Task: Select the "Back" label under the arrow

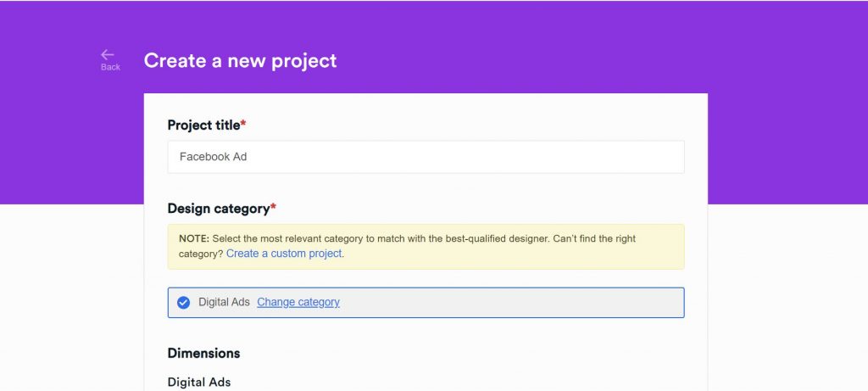Action: click(x=110, y=67)
